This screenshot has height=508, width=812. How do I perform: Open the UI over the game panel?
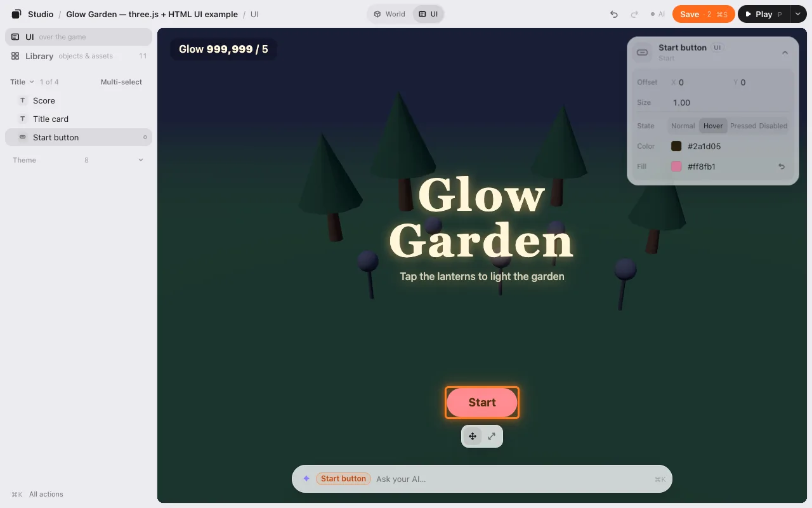tap(79, 37)
